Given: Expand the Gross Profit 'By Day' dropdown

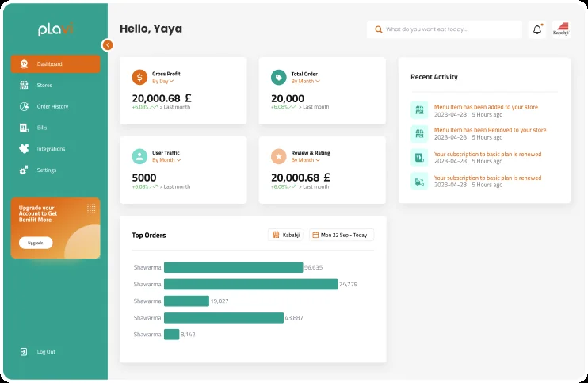Looking at the screenshot, I should (162, 81).
